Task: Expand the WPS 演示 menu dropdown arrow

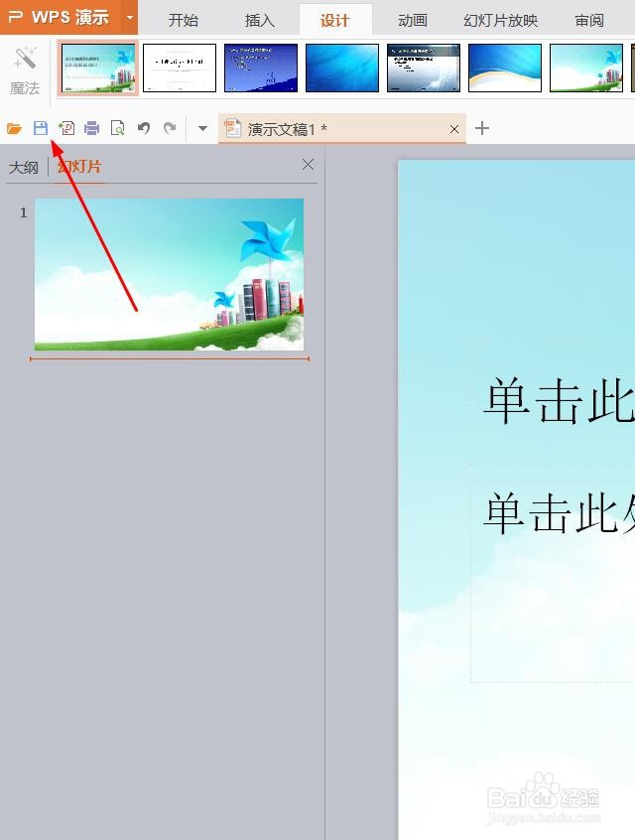Action: pyautogui.click(x=130, y=17)
